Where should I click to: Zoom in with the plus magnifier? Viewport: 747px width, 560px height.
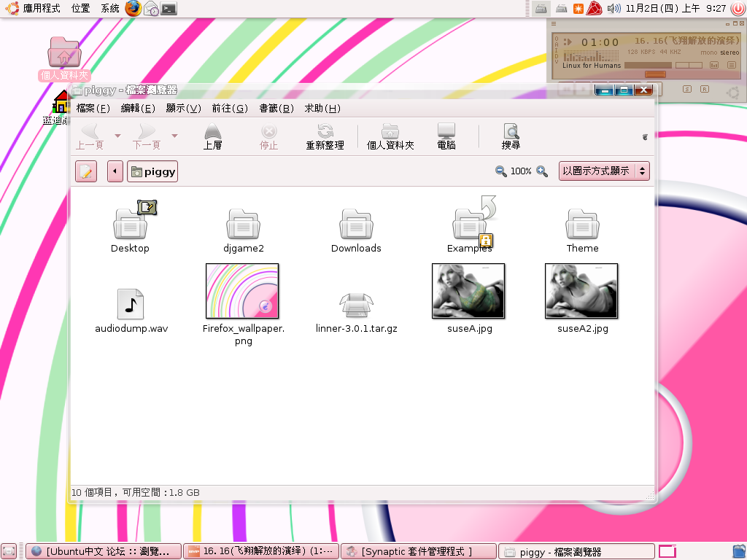point(542,171)
